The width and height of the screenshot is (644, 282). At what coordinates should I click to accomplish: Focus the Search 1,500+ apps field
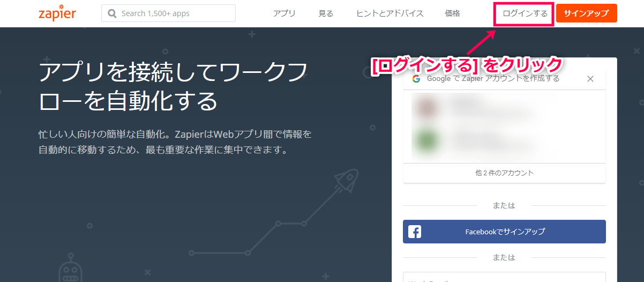(168, 13)
